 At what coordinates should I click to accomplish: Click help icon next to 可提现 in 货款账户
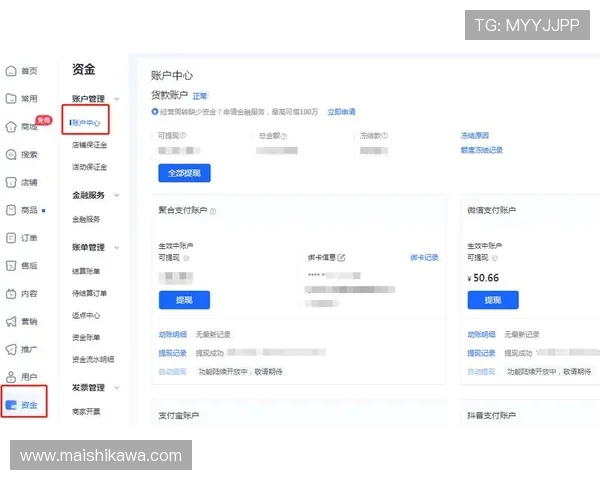(x=183, y=135)
